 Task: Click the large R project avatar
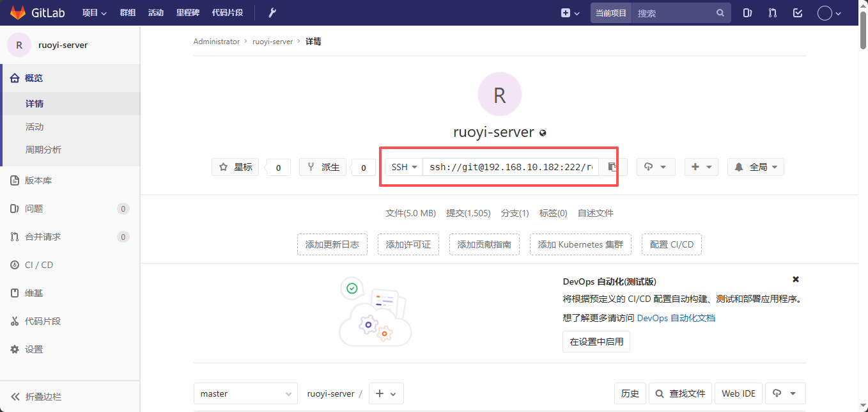coord(500,94)
